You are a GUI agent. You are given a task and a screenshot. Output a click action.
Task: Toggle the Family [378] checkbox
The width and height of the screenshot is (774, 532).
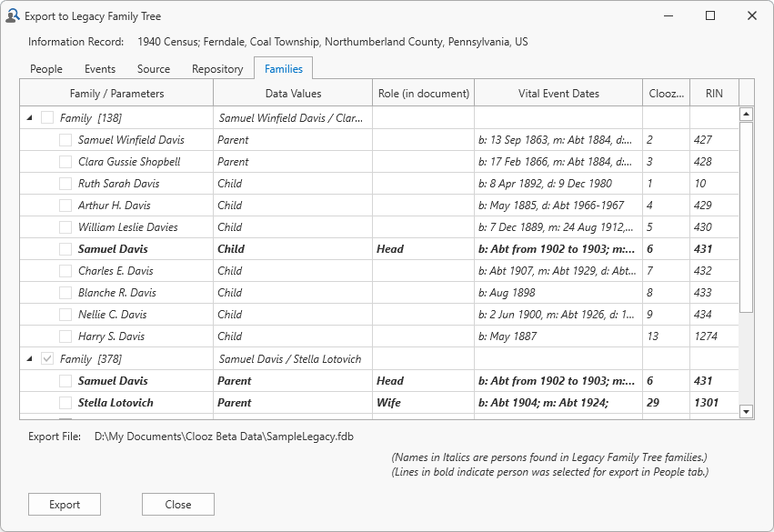47,359
